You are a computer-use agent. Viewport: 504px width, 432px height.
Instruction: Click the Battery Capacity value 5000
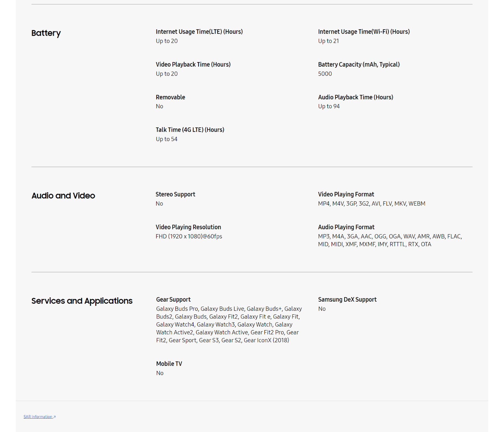325,74
